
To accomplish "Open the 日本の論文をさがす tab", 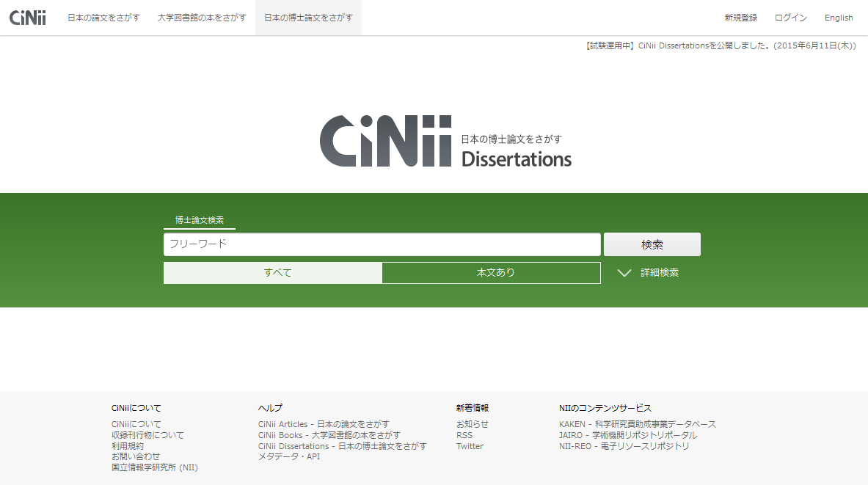I will pos(103,18).
